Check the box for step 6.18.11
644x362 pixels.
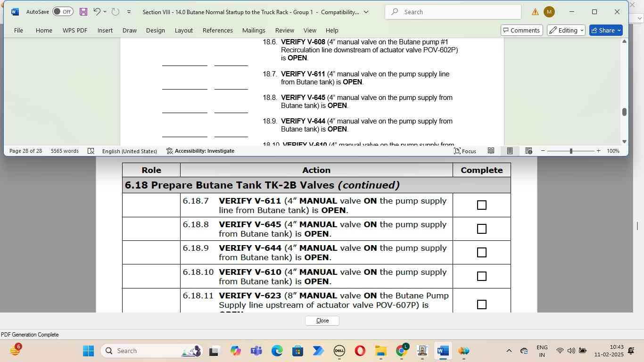(481, 304)
